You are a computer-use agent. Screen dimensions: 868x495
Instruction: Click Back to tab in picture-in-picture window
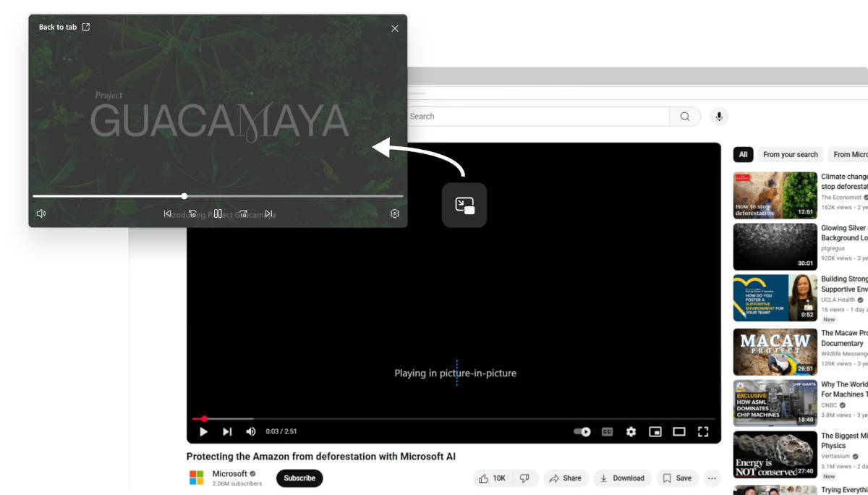click(64, 27)
